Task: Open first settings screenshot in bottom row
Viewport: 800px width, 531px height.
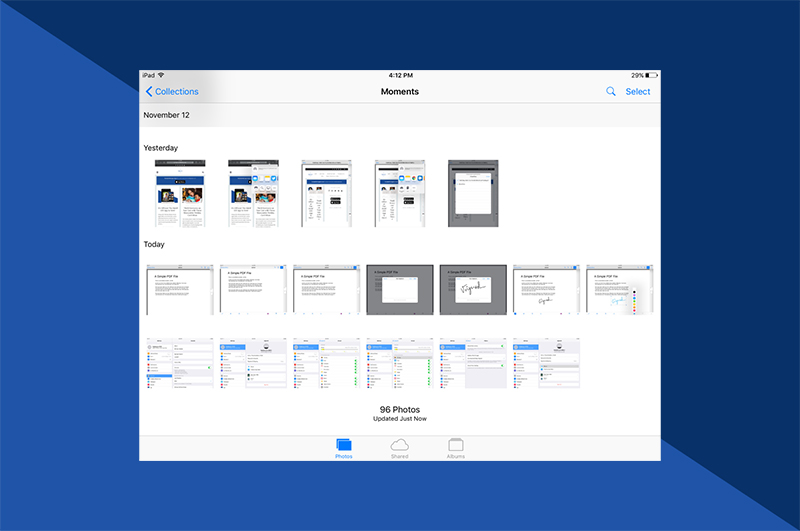Action: point(180,363)
